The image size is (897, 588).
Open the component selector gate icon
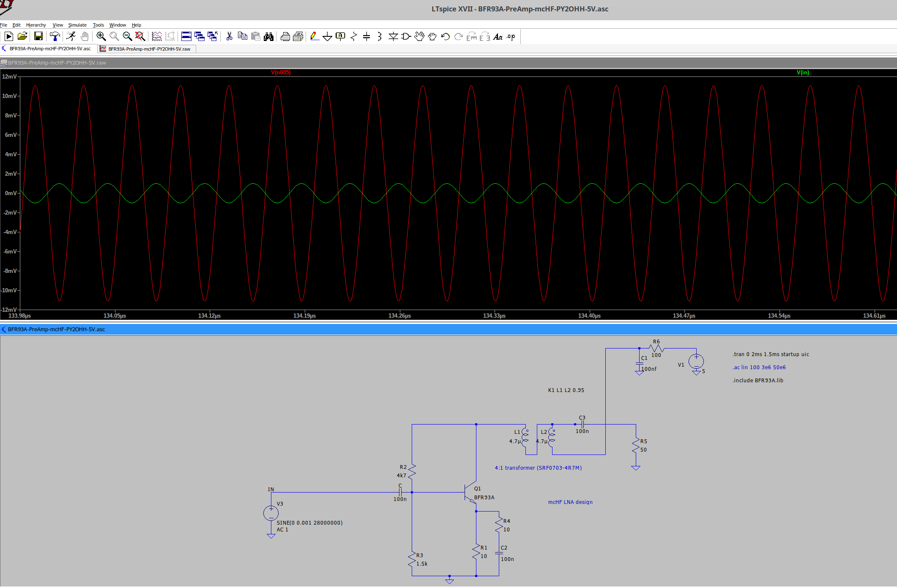click(x=405, y=37)
